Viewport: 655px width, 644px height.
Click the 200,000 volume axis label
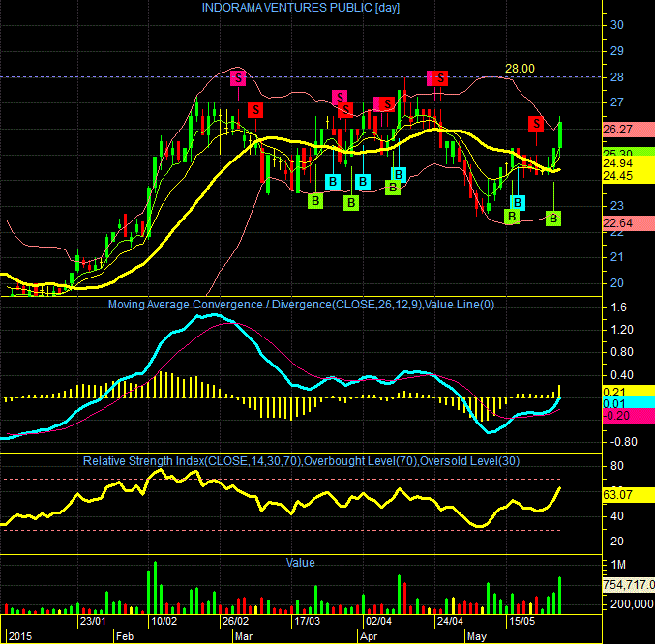click(x=632, y=604)
